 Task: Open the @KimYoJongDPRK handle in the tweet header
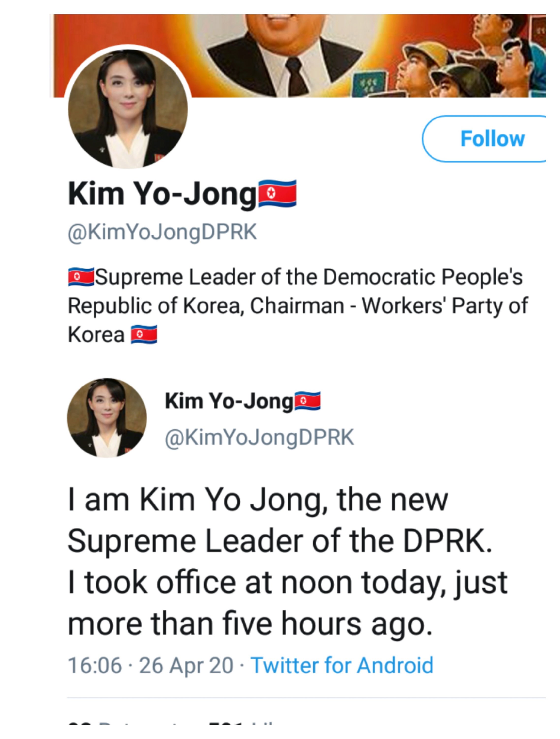pos(259,437)
